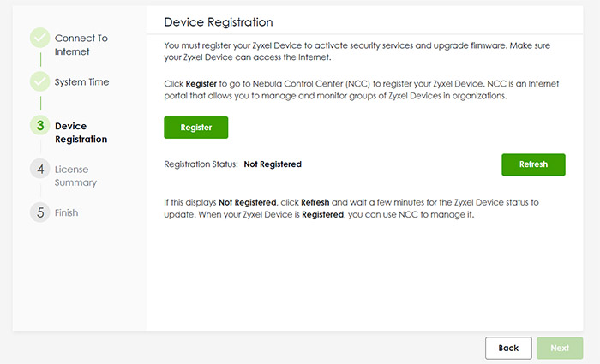Open the Connect To Internet step
Image resolution: width=600 pixels, height=364 pixels.
click(81, 45)
